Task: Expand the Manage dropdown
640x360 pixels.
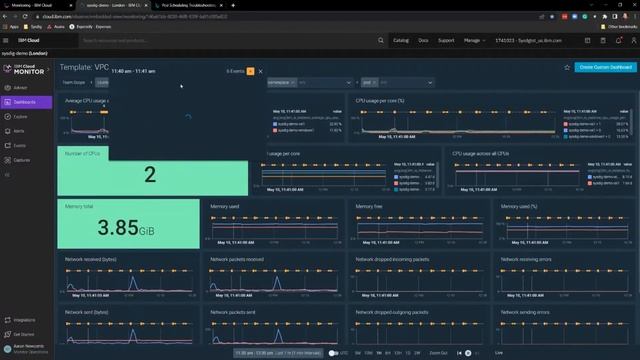Action: click(x=474, y=40)
